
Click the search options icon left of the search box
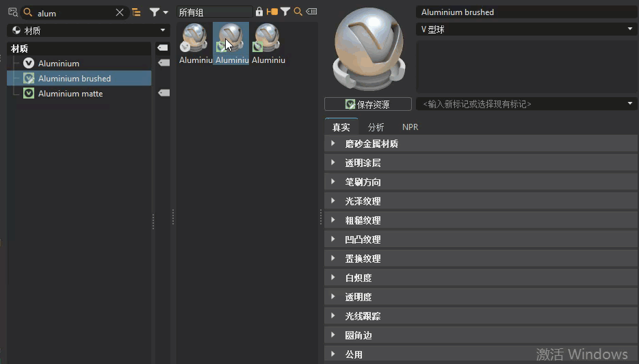12,12
